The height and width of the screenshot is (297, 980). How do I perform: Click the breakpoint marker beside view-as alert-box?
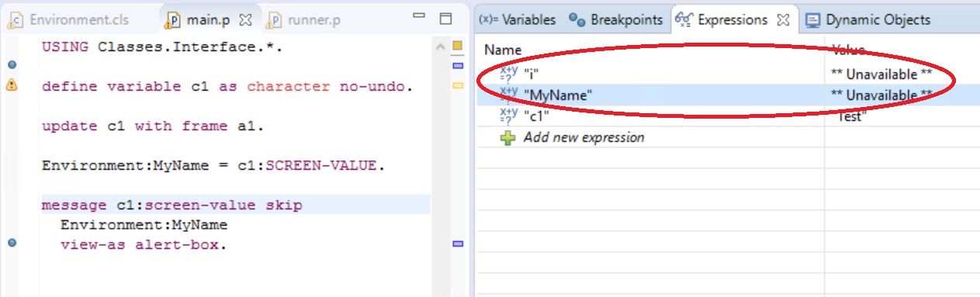tap(11, 243)
